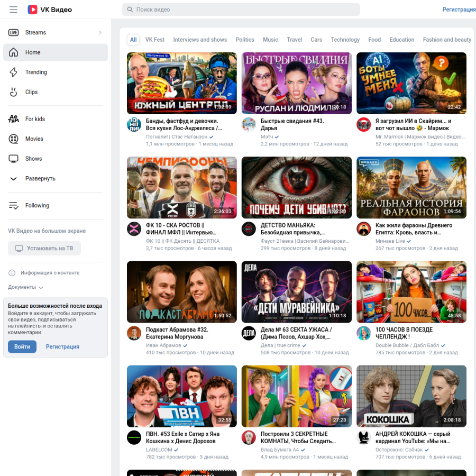Viewport: 476px width, 476px height.
Task: Open Информация о контенте link
Action: click(x=50, y=273)
